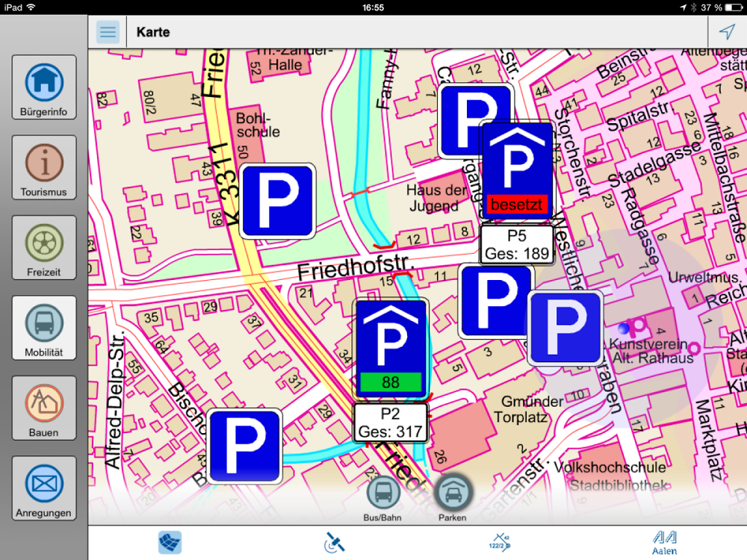Tap the location arrow button

[x=727, y=32]
